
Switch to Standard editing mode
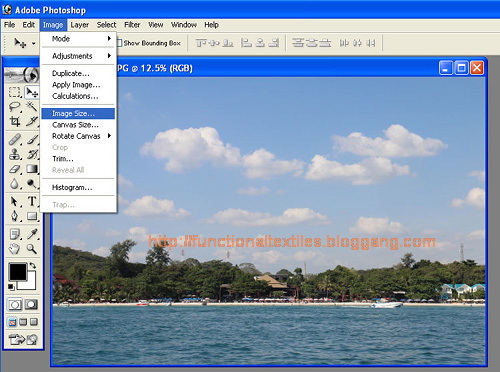click(x=15, y=304)
